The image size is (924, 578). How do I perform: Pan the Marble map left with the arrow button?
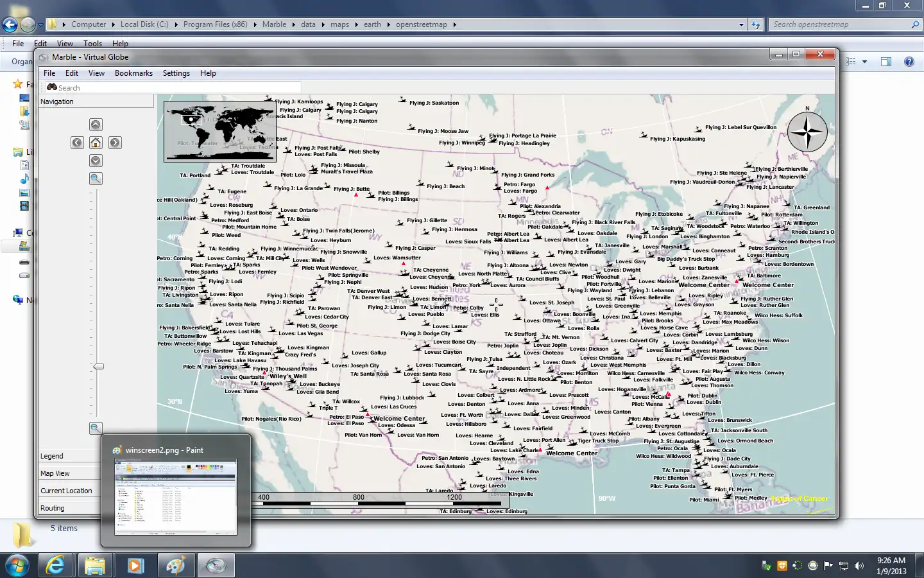77,143
